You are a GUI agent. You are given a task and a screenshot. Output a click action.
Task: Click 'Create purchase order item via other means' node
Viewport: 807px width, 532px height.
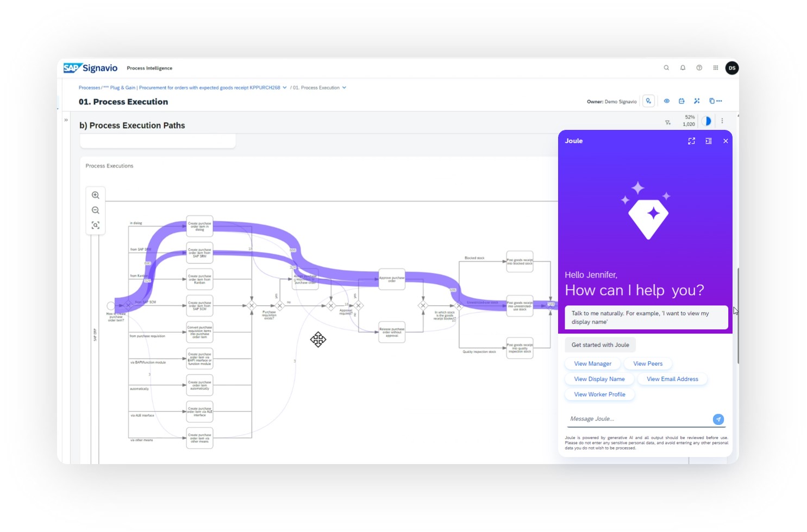click(x=200, y=438)
